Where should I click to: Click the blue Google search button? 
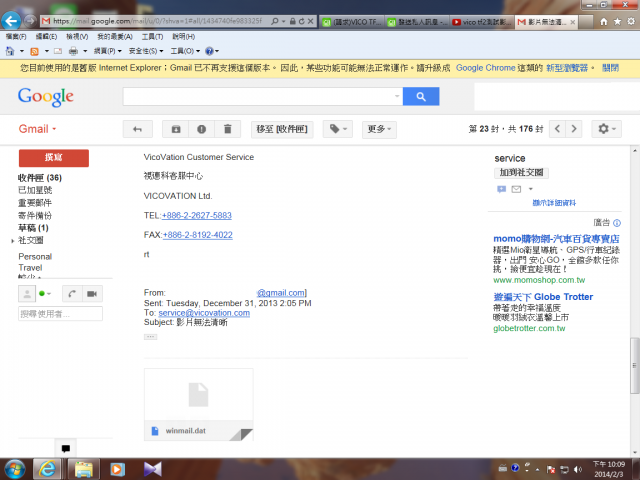pos(421,96)
